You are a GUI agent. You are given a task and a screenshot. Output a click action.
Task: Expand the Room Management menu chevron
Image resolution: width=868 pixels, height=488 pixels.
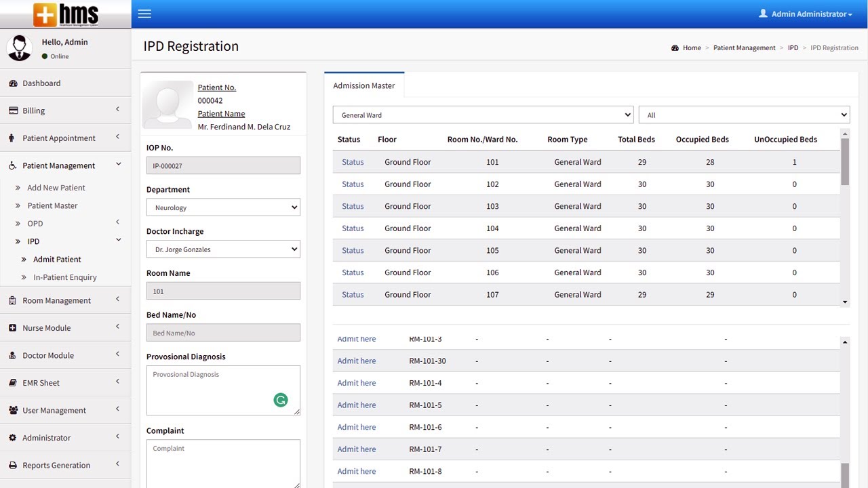pyautogui.click(x=117, y=299)
